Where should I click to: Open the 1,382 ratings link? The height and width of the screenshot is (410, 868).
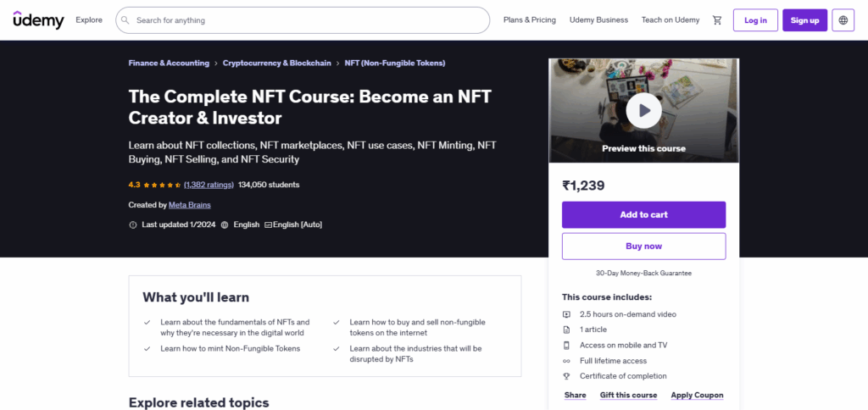click(x=209, y=185)
